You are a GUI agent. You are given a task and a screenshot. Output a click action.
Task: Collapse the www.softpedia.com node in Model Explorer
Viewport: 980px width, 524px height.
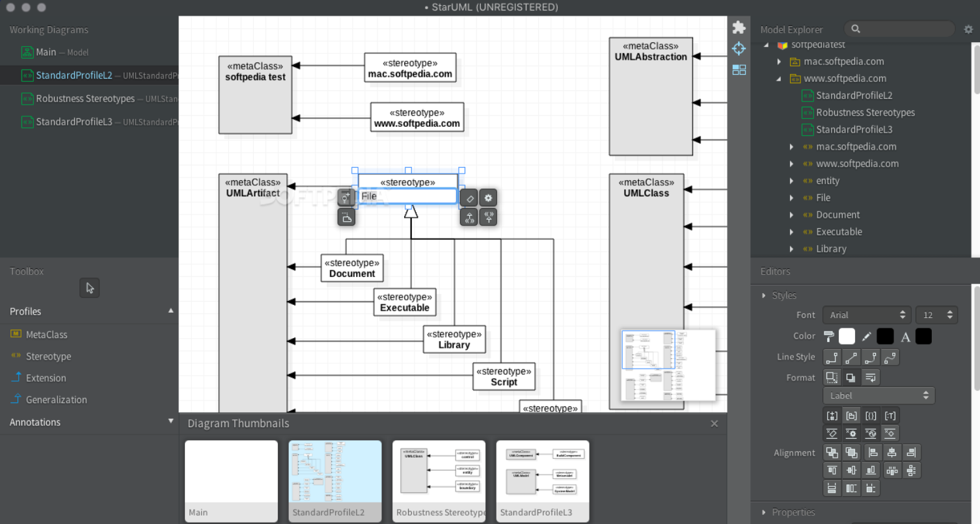(x=778, y=78)
